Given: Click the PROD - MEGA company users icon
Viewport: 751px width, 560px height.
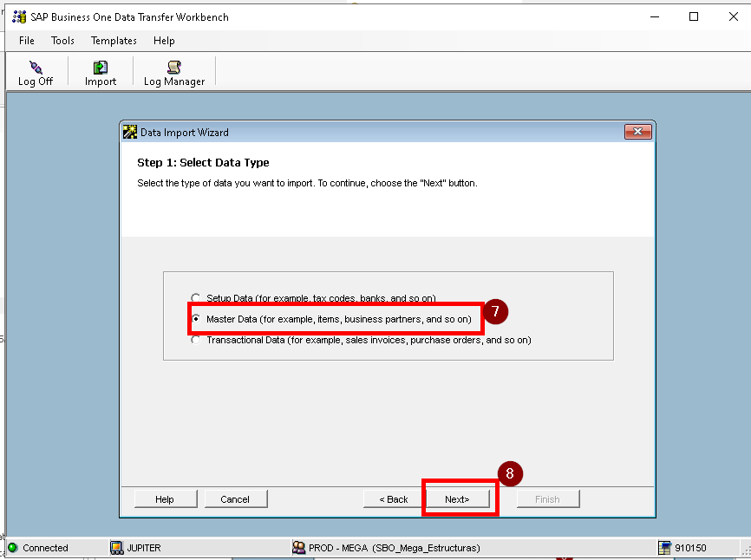Looking at the screenshot, I should coord(299,548).
